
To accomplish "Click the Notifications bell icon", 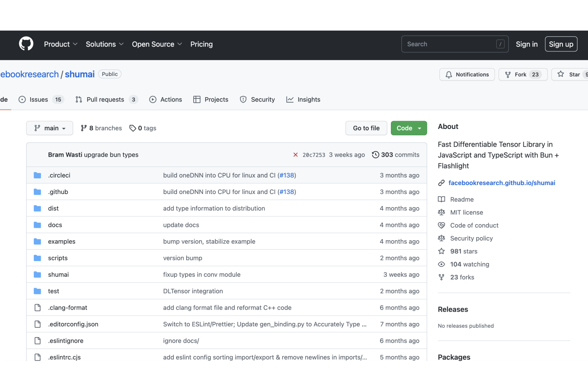I will [449, 74].
